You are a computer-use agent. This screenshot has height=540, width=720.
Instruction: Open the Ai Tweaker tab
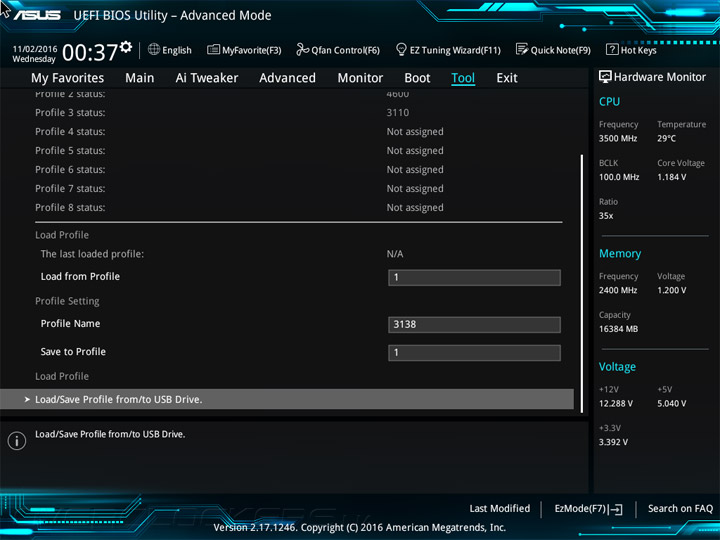click(207, 78)
